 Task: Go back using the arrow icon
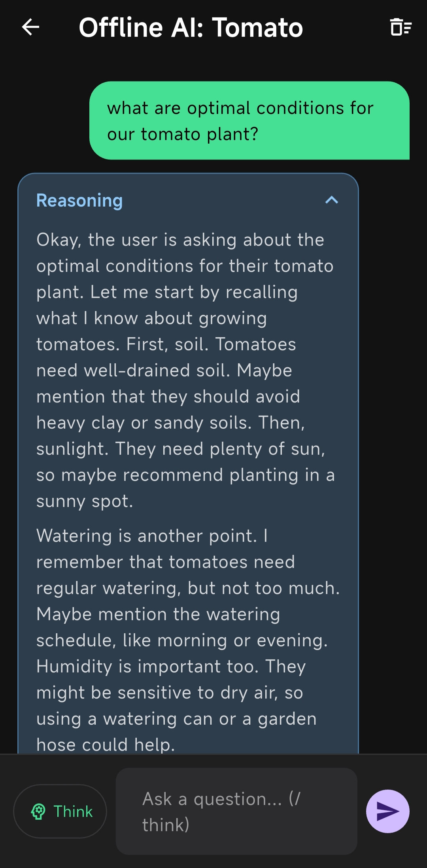[30, 27]
